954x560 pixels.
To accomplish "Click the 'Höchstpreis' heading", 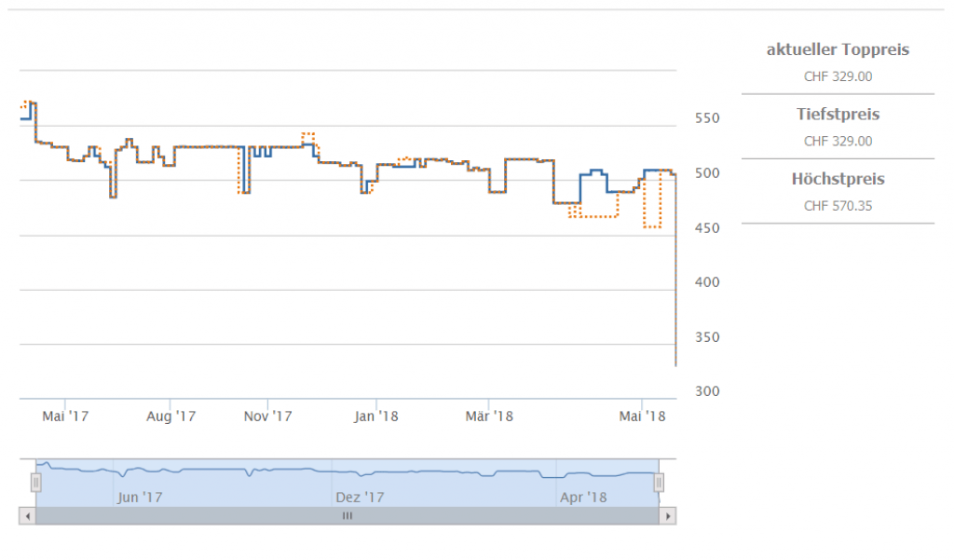I will [838, 179].
